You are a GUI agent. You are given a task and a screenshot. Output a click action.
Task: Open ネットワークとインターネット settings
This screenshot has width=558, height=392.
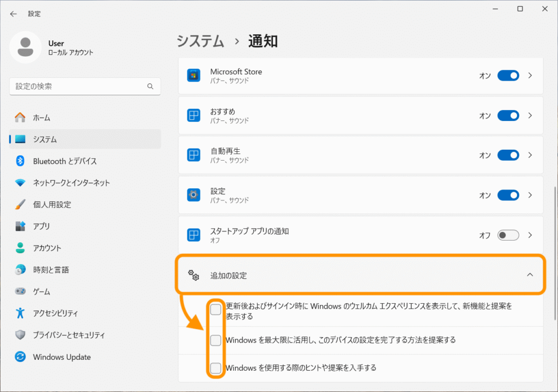point(85,182)
